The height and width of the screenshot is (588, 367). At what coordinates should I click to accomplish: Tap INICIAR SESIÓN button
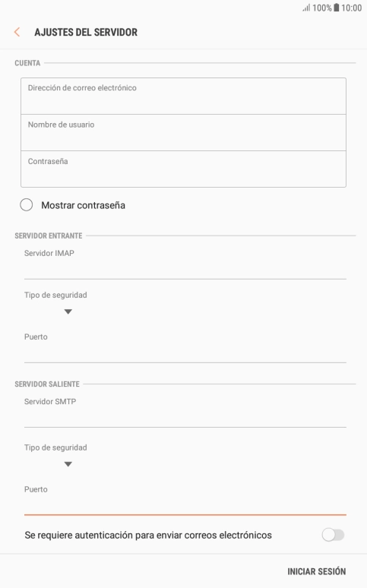(x=317, y=571)
